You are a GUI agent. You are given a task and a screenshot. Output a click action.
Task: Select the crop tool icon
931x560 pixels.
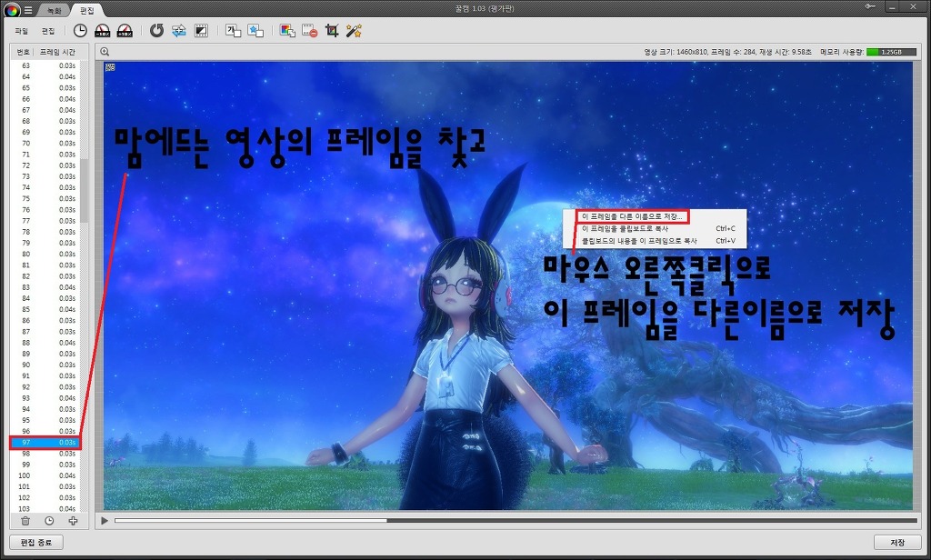coord(332,31)
